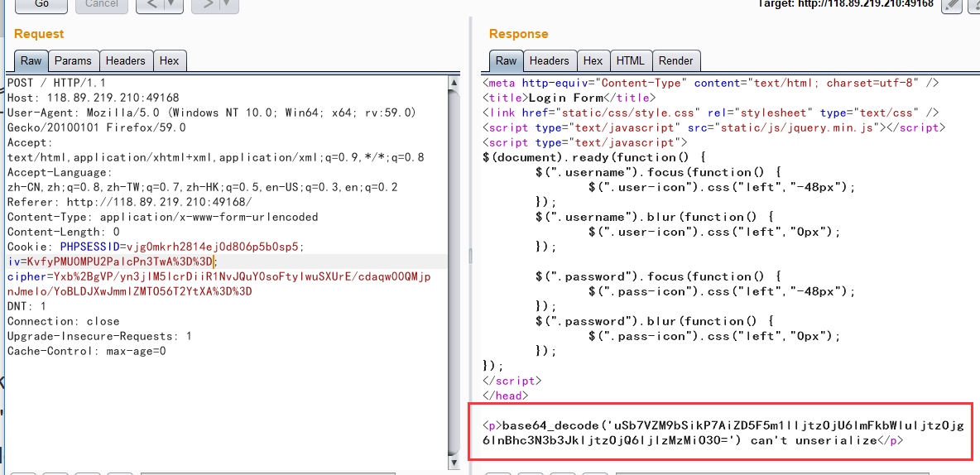
Task: Click the Go button to send request
Action: (41, 4)
